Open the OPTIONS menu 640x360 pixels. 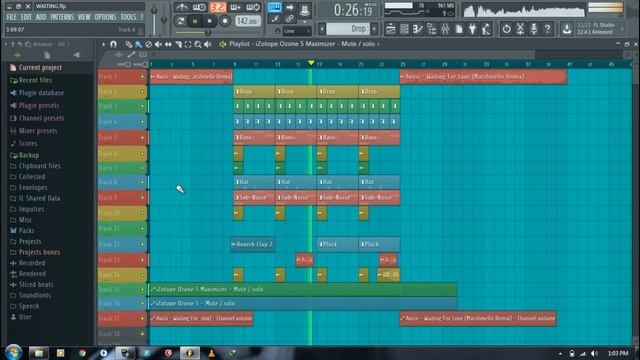[x=105, y=17]
